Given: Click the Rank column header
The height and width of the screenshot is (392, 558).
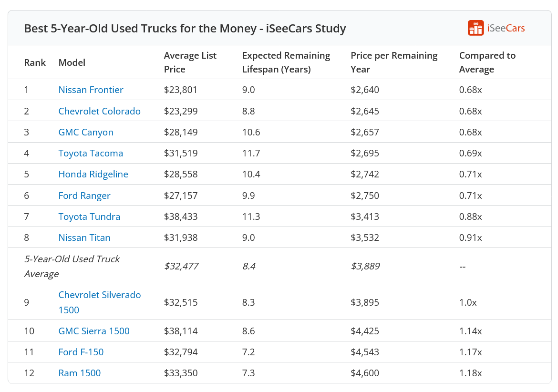Looking at the screenshot, I should 35,62.
